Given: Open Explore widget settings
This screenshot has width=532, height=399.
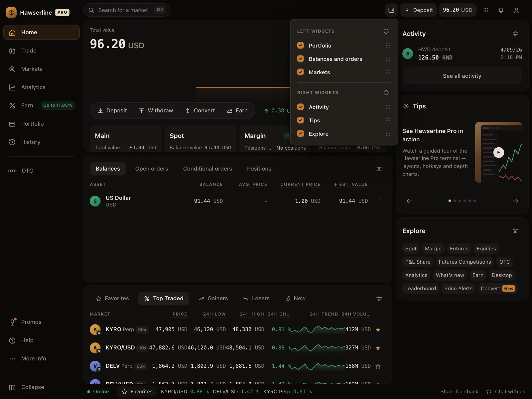Looking at the screenshot, I should tap(515, 231).
